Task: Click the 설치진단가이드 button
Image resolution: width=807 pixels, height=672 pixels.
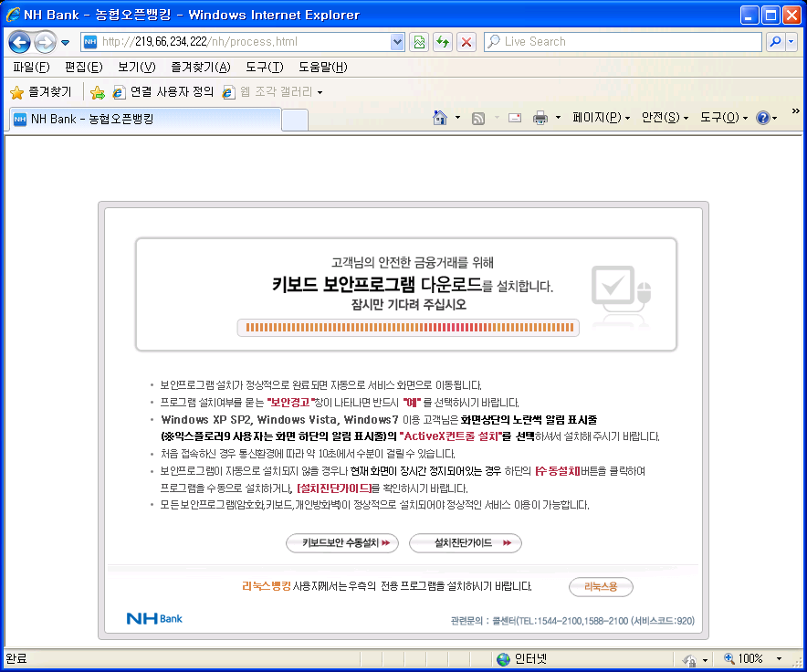Action: point(466,542)
